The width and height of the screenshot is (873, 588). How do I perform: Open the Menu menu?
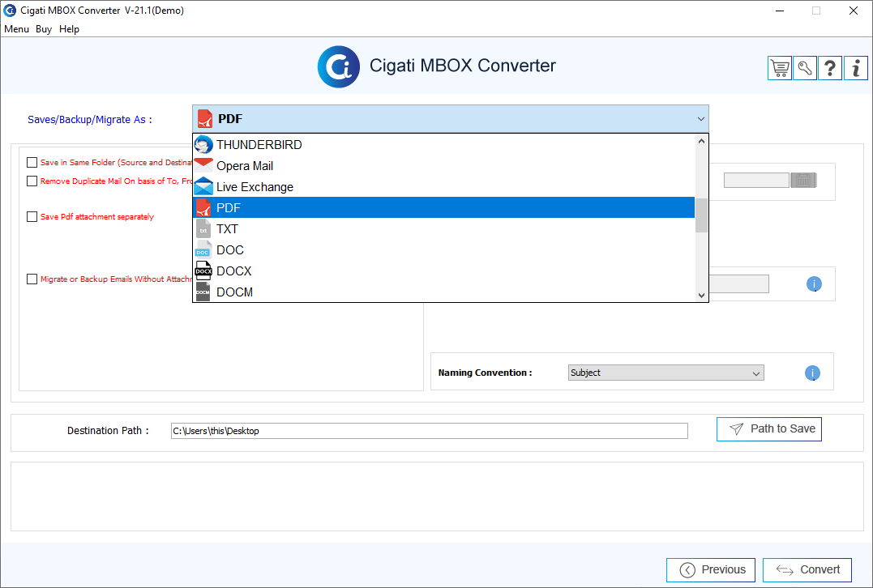tap(16, 29)
